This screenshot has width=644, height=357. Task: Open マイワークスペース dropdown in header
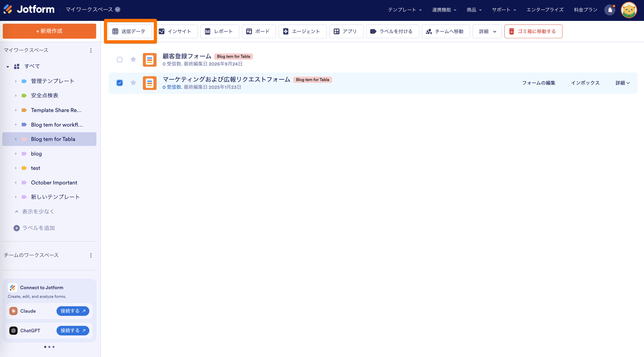[x=117, y=10]
